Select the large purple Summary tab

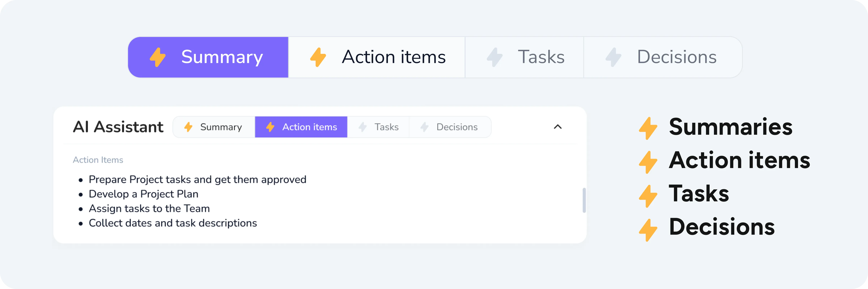(x=208, y=57)
